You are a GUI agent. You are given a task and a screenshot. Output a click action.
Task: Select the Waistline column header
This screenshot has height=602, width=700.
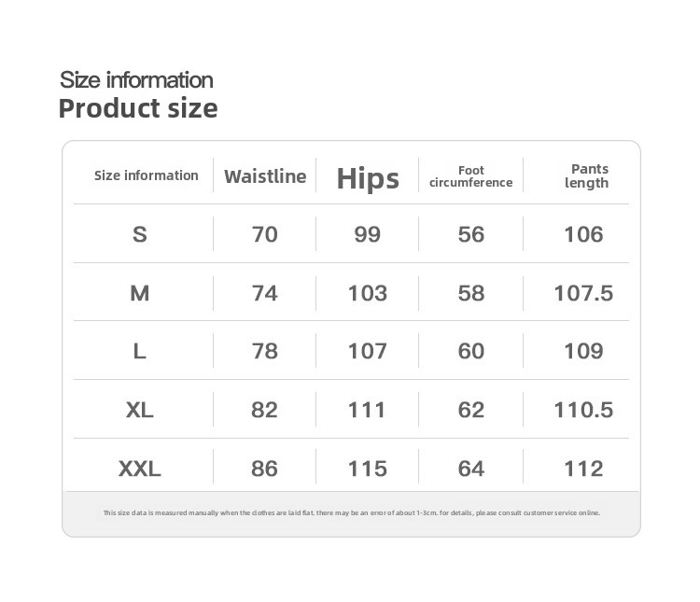265,176
